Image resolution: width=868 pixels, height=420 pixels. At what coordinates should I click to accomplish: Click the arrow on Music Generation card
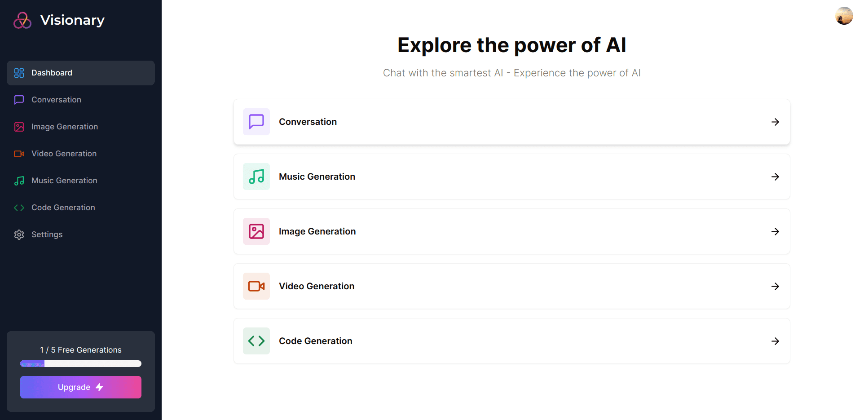pos(775,177)
